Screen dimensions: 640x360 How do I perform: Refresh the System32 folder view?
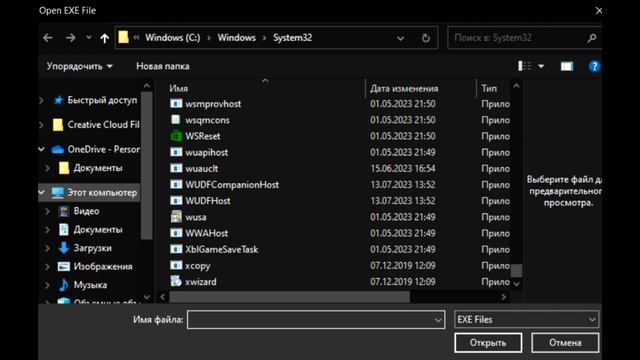425,38
